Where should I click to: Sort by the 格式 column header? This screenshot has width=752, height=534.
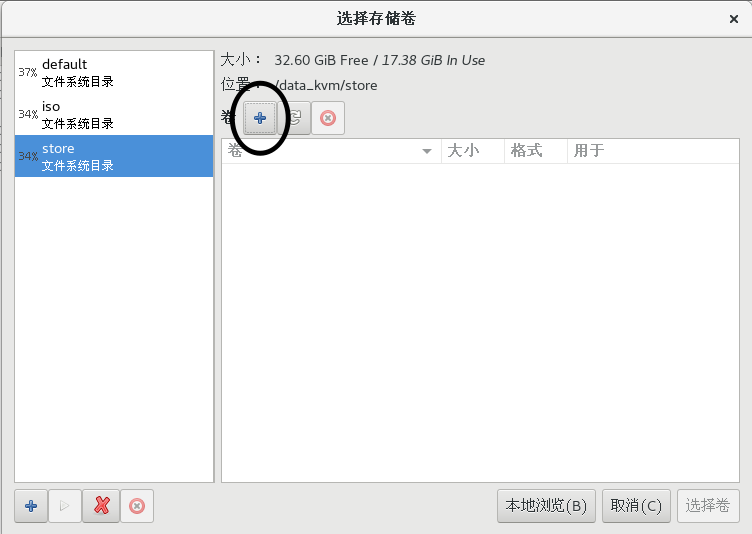coord(534,151)
